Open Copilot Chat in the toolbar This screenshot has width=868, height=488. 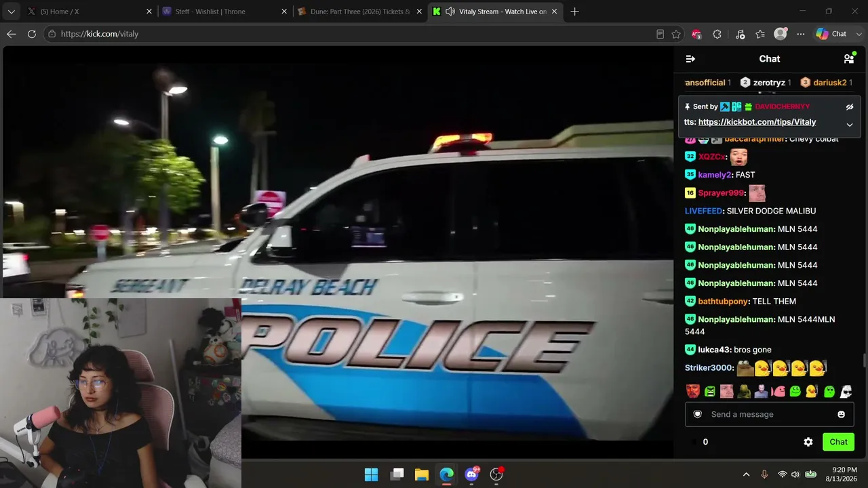831,34
